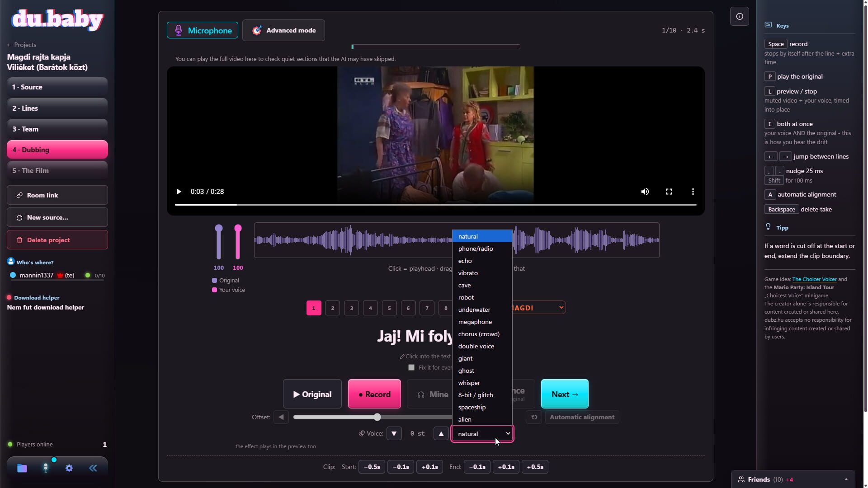Mute the video with the speaker icon
The image size is (868, 488).
(x=645, y=192)
